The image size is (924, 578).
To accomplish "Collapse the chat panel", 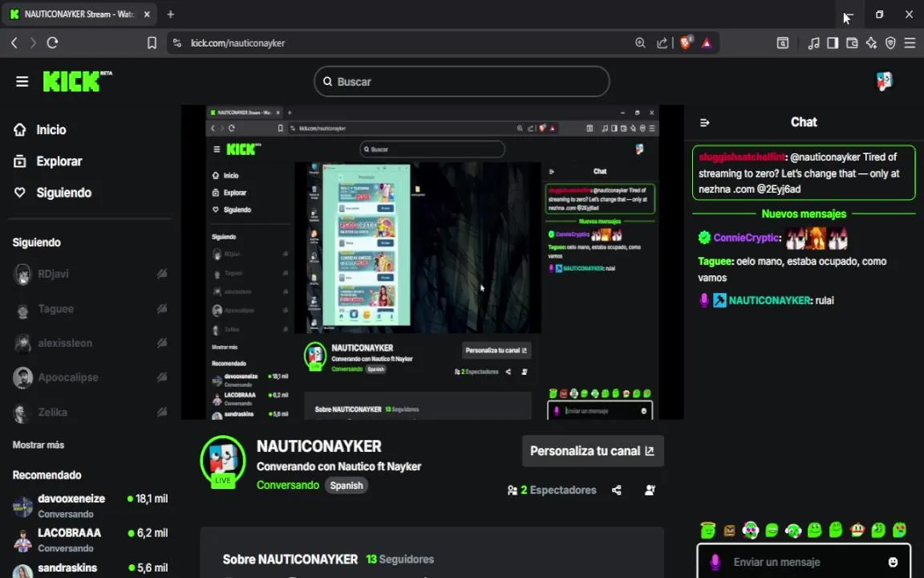I will [704, 123].
